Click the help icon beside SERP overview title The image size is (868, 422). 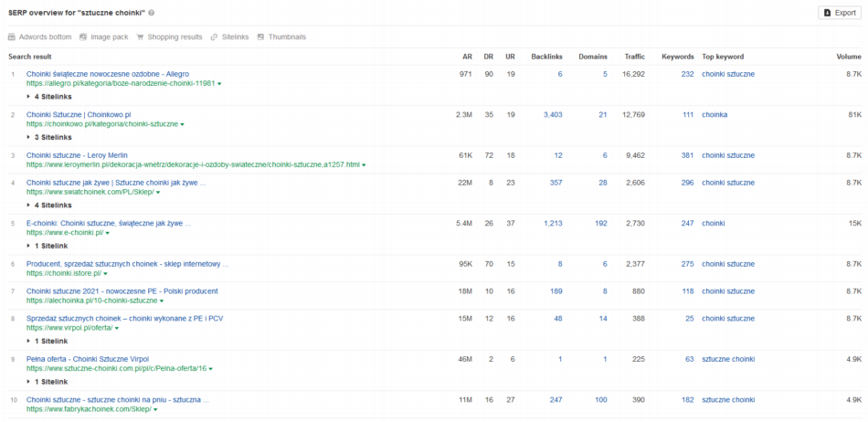[x=152, y=13]
